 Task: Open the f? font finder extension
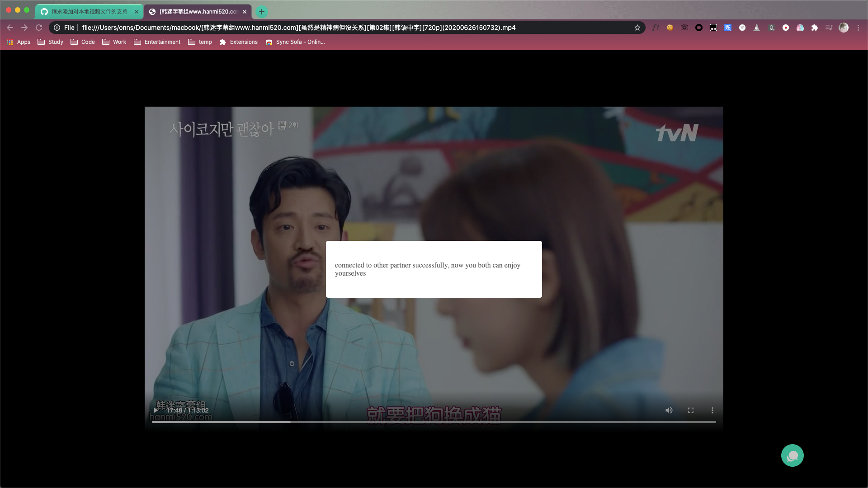tap(656, 28)
